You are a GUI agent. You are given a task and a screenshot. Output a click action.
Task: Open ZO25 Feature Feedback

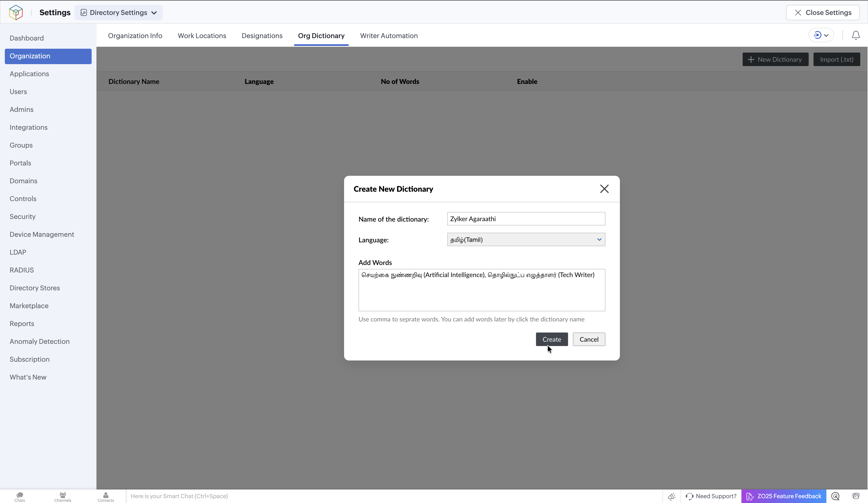coord(784,496)
